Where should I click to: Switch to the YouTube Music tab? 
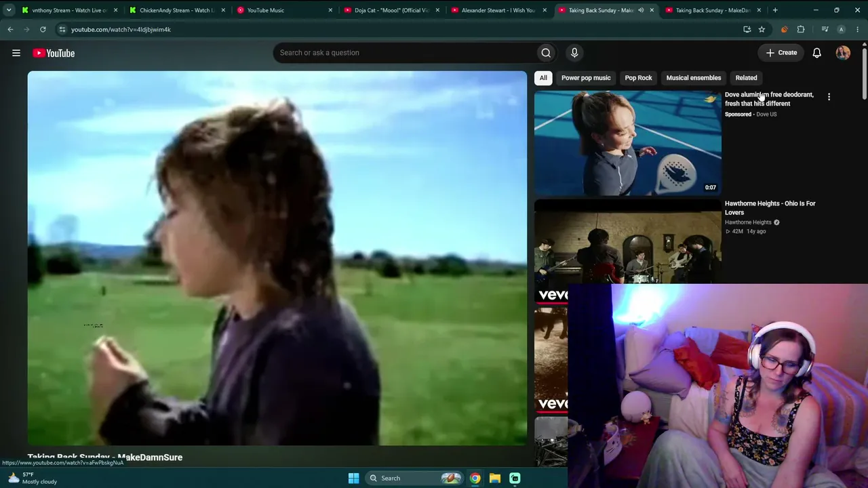click(284, 10)
